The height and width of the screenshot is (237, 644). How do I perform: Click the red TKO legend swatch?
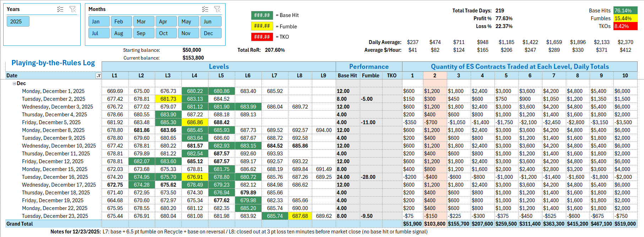[262, 37]
